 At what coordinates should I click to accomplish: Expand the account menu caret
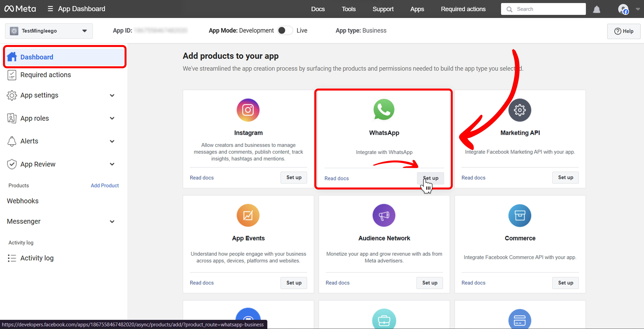[x=638, y=9]
